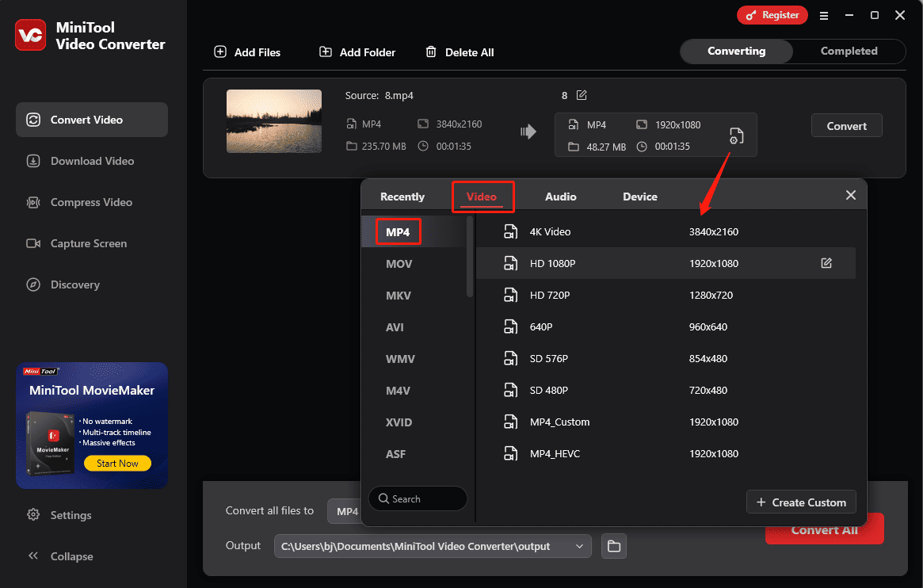Click the Register key button
This screenshot has height=588, width=923.
pyautogui.click(x=772, y=15)
